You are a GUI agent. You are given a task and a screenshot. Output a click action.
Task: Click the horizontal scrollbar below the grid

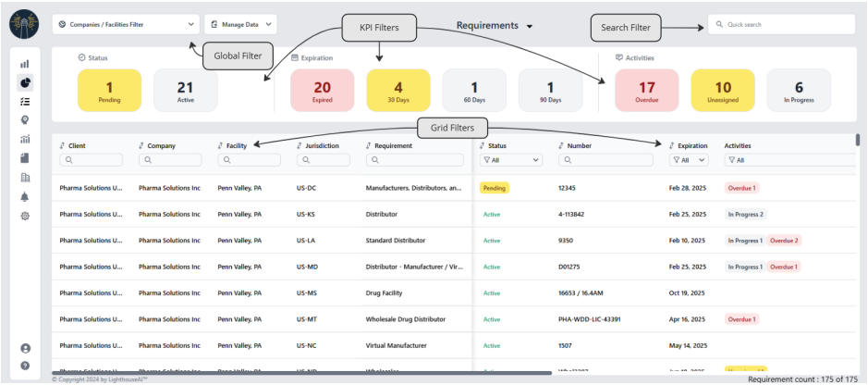point(305,373)
